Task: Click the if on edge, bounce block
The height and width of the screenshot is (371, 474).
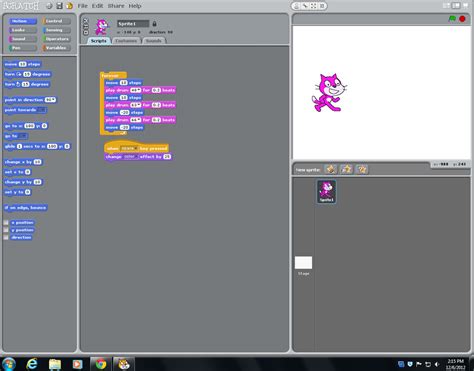Action: [x=26, y=208]
